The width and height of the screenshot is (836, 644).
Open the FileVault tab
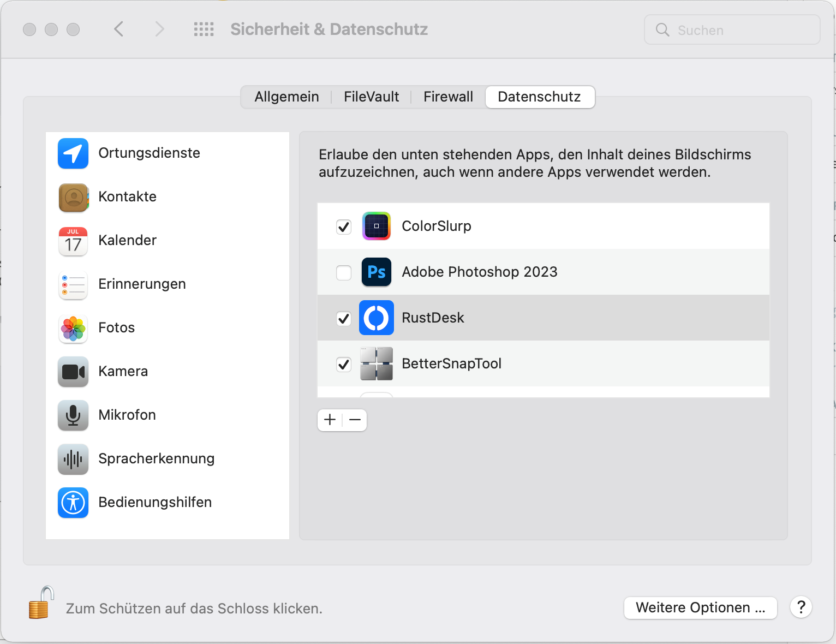[x=371, y=97]
